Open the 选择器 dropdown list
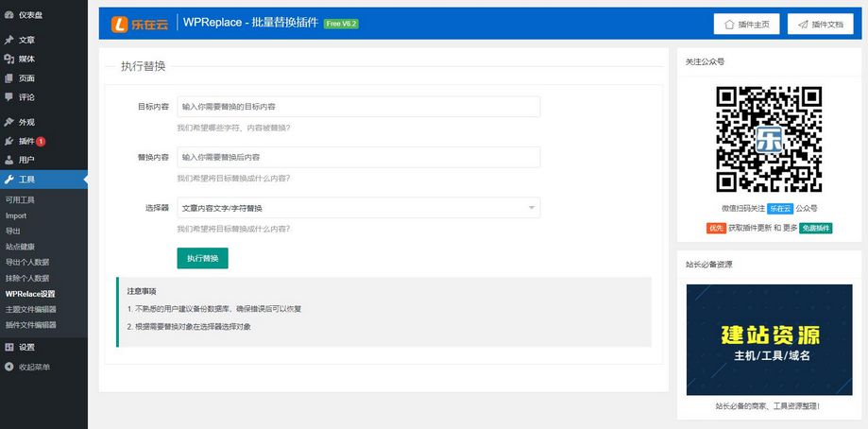 click(x=358, y=208)
